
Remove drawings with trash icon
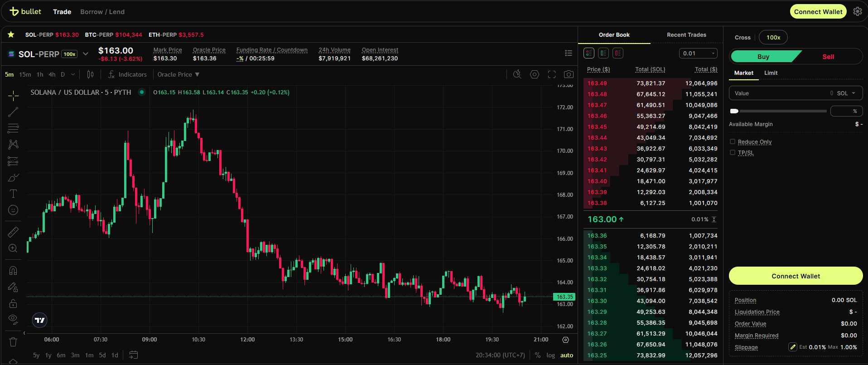click(x=13, y=342)
